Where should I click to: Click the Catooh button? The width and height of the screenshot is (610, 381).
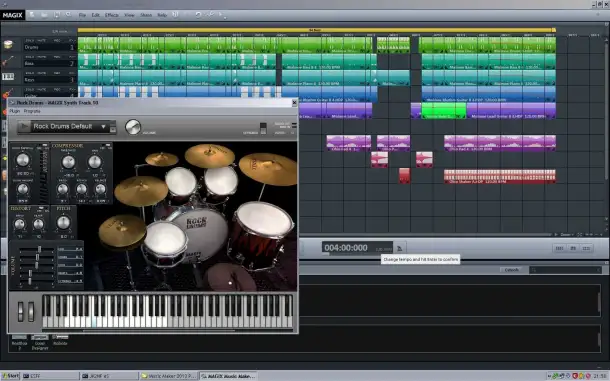pyautogui.click(x=512, y=270)
